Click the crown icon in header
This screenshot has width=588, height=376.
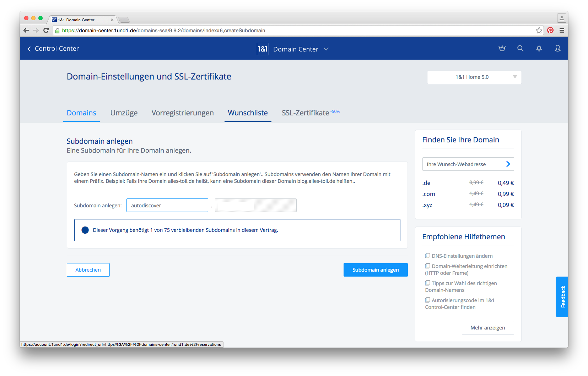[502, 48]
